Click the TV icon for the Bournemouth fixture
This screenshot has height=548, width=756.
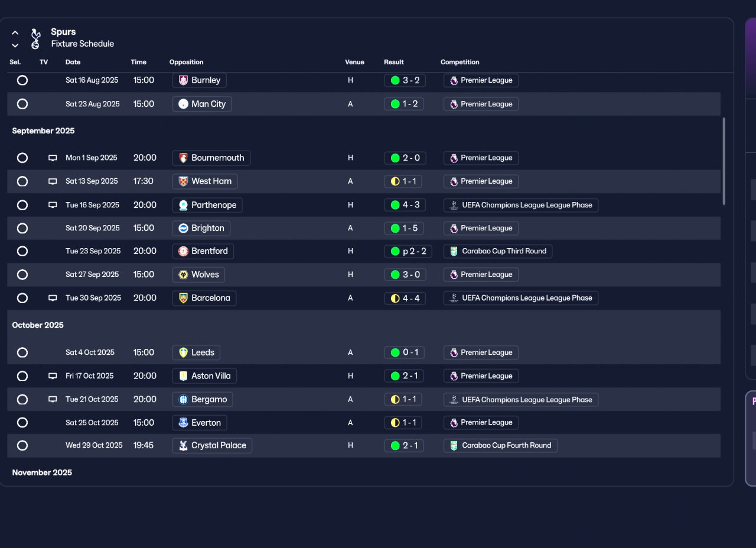53,158
